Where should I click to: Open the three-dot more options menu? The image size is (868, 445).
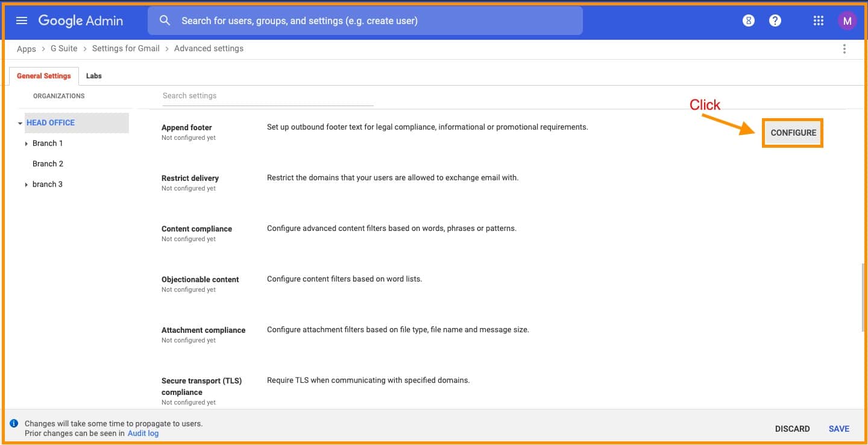coord(844,49)
